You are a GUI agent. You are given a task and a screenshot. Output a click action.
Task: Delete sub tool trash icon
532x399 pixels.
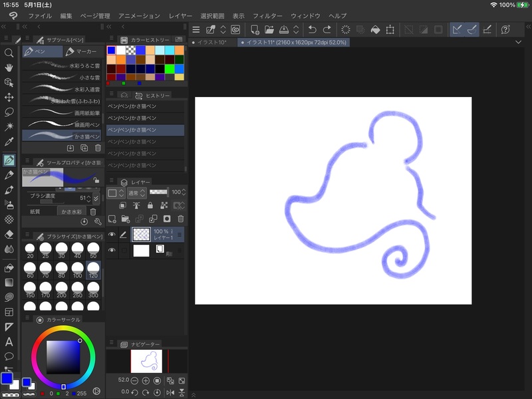[98, 148]
